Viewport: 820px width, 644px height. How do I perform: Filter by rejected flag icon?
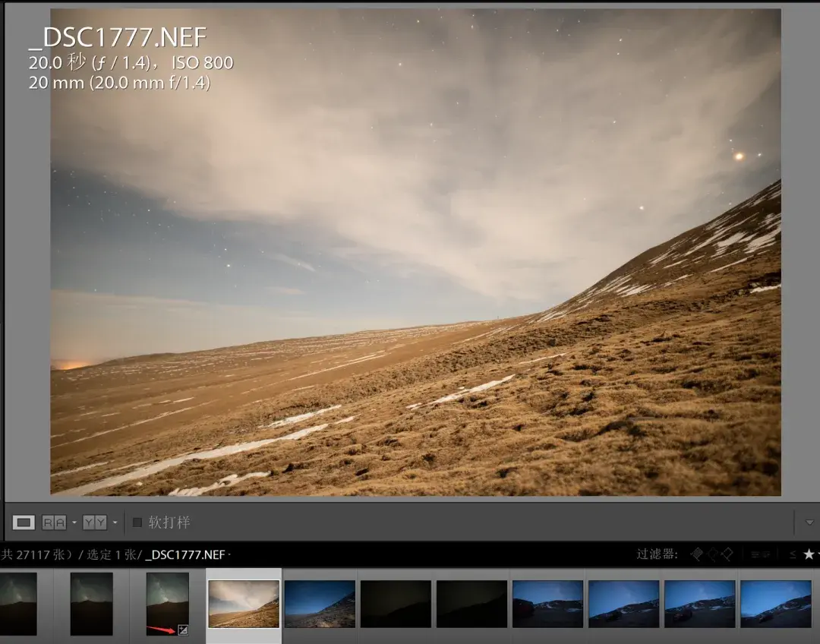727,554
